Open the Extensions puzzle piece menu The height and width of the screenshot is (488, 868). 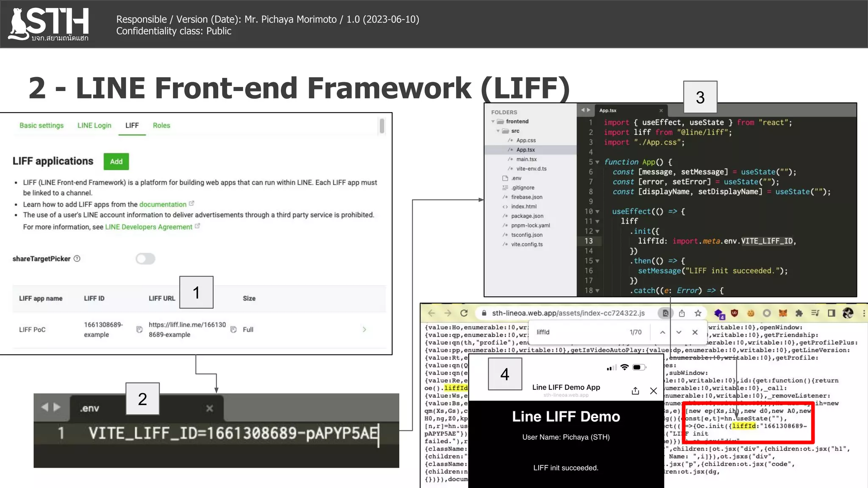(x=799, y=313)
